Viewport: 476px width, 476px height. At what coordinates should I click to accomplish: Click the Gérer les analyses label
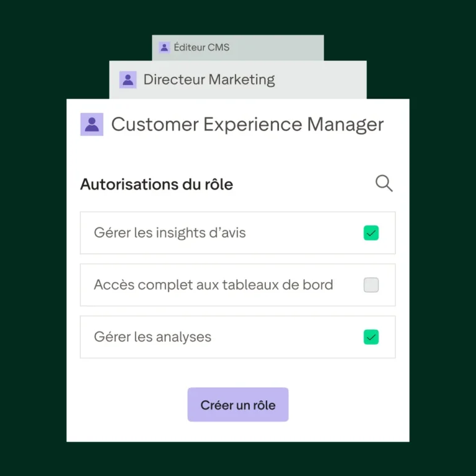click(x=152, y=337)
